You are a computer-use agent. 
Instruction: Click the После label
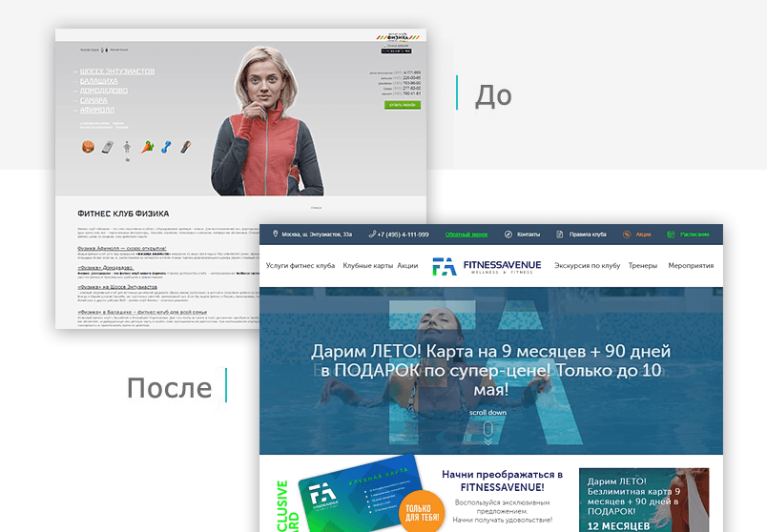169,388
